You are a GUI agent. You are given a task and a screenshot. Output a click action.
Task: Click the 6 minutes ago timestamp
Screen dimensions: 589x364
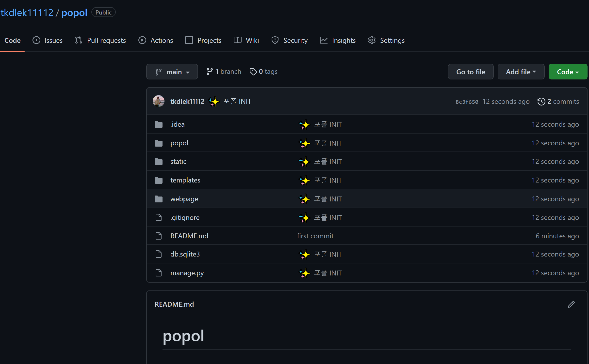[557, 236]
